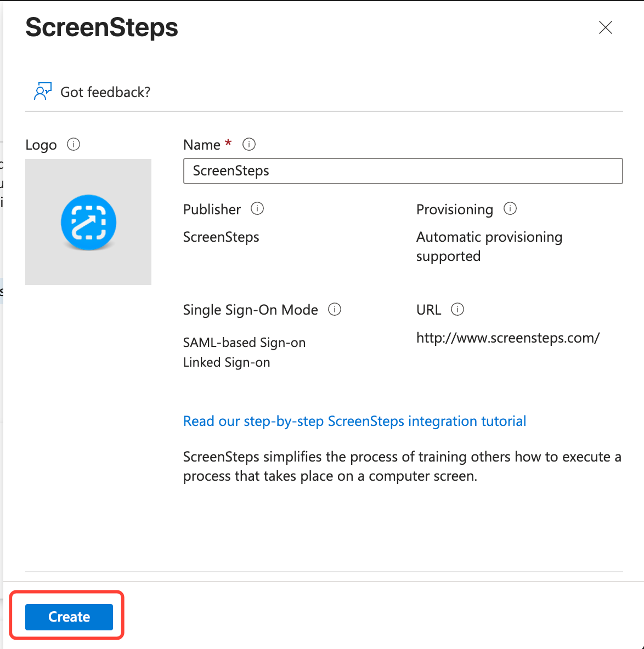Click the feedback person icon

click(42, 92)
